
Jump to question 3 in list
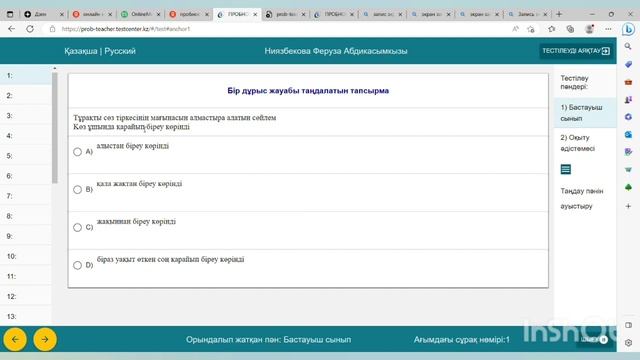[x=26, y=116]
